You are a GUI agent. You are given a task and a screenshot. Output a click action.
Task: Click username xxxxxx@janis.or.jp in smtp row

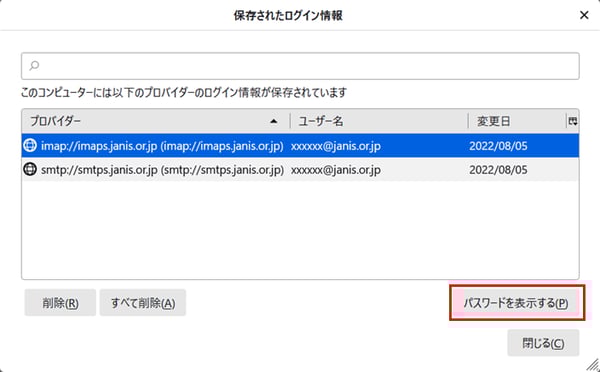pos(336,170)
